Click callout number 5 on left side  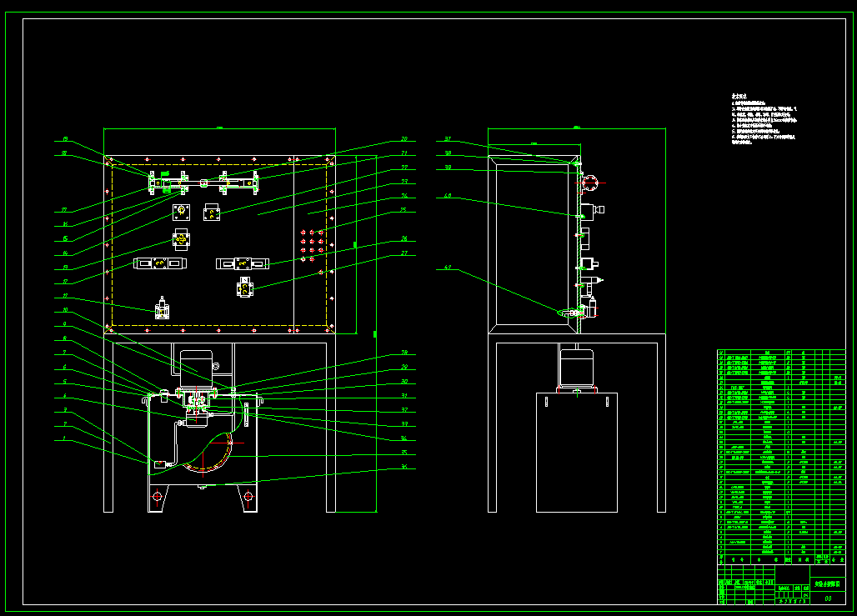pos(64,382)
